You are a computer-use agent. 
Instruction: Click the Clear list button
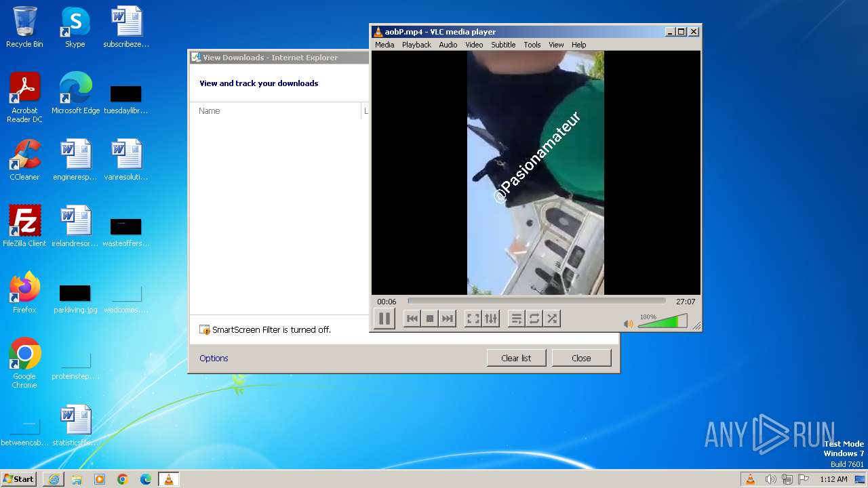[516, 358]
